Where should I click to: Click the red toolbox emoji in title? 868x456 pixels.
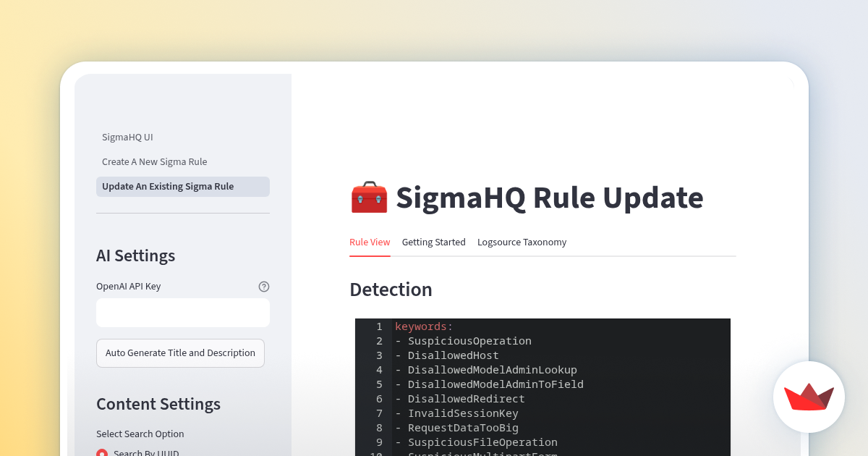[x=369, y=198]
